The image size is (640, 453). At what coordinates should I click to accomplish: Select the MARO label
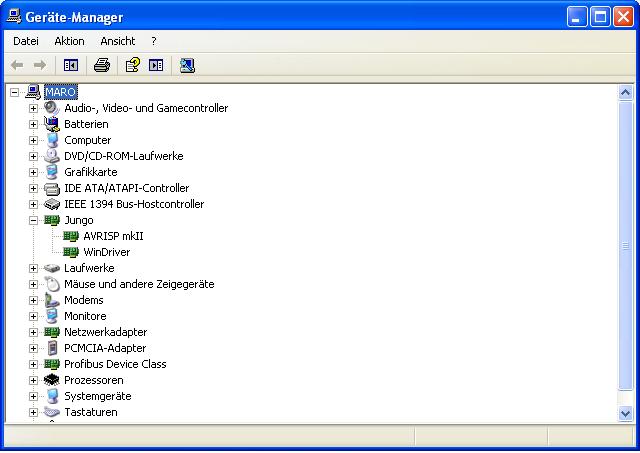point(60,92)
